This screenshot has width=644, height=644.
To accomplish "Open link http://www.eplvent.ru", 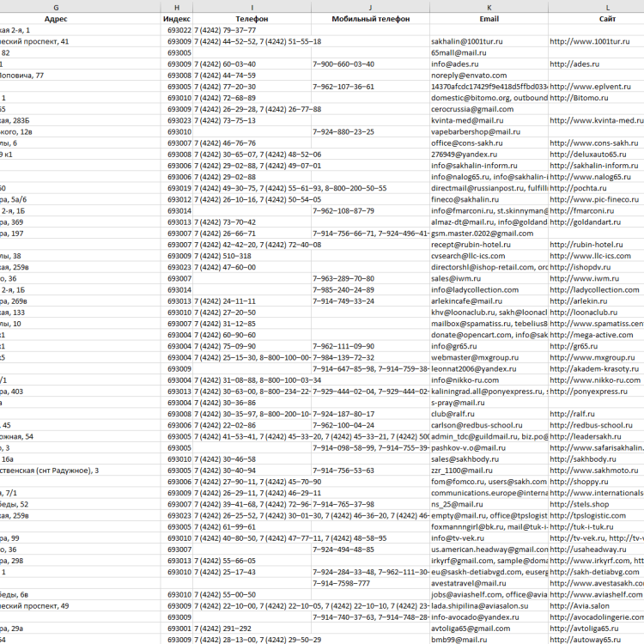I will [590, 87].
